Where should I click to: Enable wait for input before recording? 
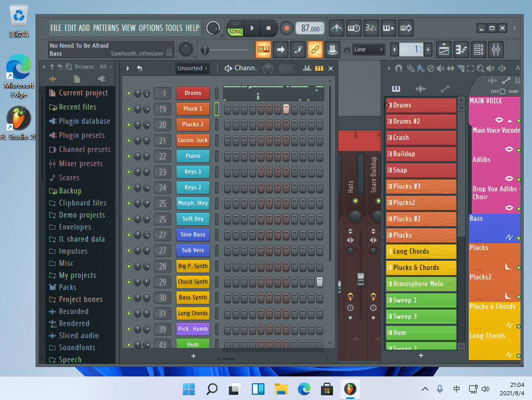[x=353, y=28]
